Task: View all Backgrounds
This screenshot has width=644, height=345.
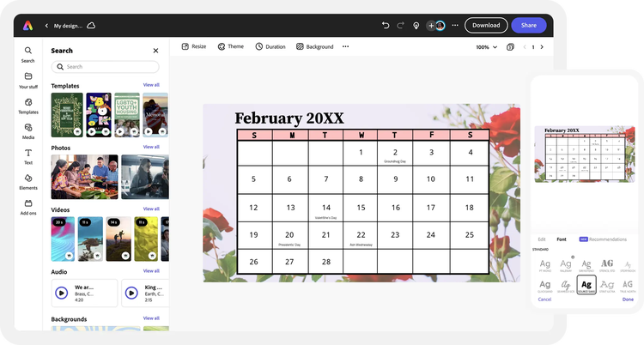Action: [151, 318]
